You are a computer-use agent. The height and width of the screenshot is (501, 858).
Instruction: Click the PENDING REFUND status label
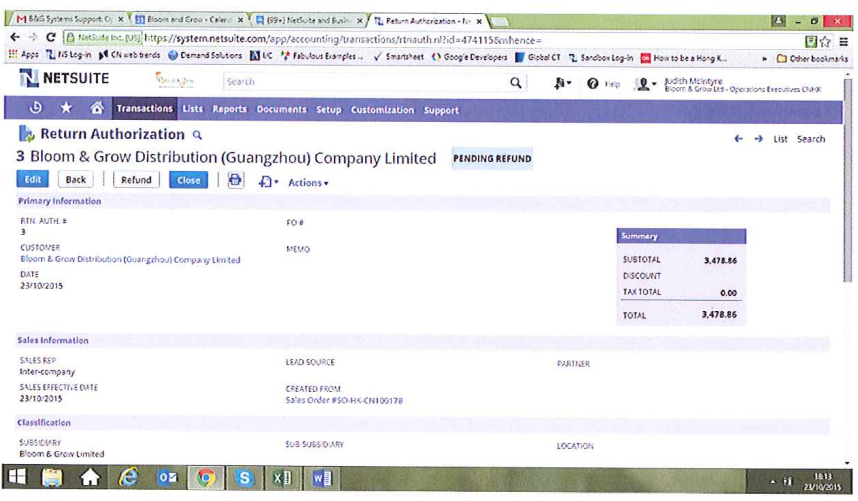click(x=492, y=159)
